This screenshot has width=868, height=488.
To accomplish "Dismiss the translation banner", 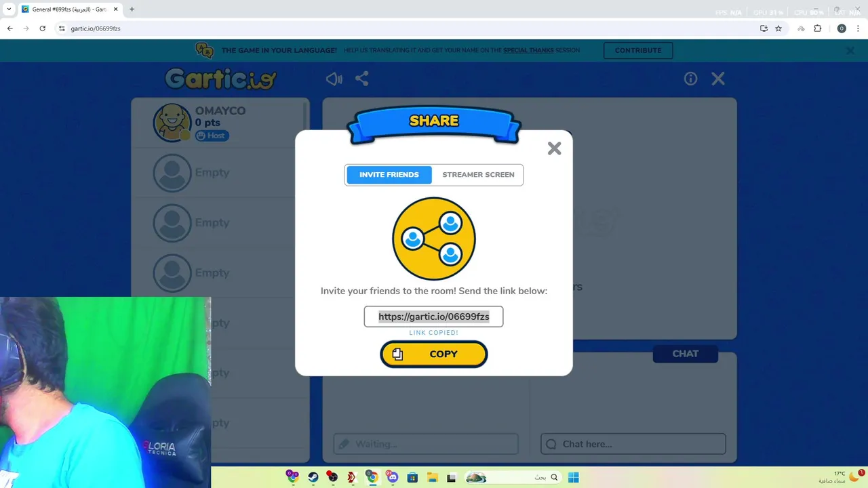I will [x=850, y=50].
